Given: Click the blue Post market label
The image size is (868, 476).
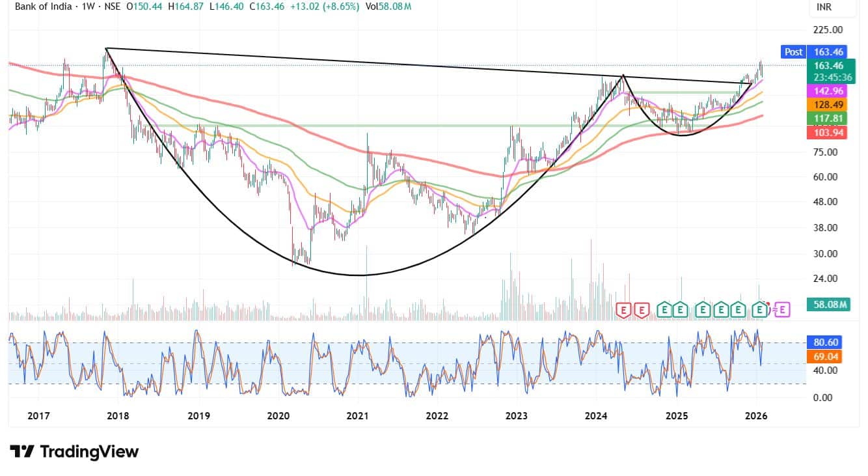Looking at the screenshot, I should pyautogui.click(x=793, y=52).
